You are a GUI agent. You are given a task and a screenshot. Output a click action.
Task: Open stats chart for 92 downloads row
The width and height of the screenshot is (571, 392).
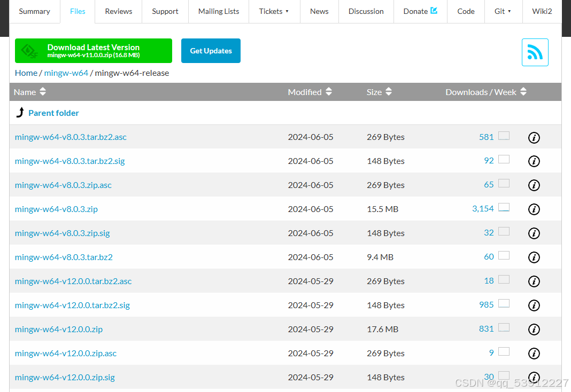click(504, 159)
